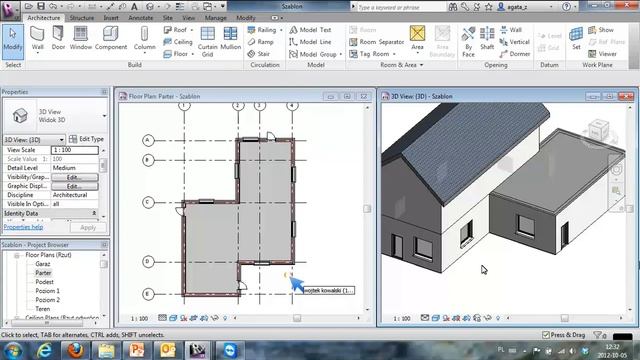Open the Properties help link
640x360 pixels.
tap(23, 227)
